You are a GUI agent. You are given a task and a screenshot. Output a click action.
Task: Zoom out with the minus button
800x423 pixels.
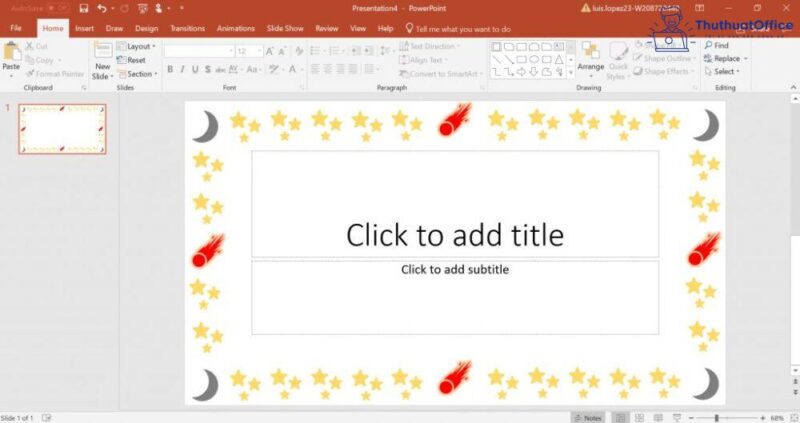pos(691,418)
